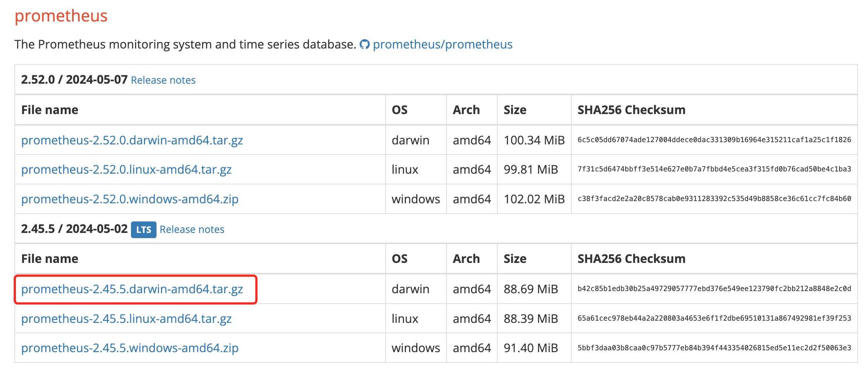Download prometheus-2.52.0.darwin-amd64.tar.gz
868x374 pixels.
click(132, 140)
